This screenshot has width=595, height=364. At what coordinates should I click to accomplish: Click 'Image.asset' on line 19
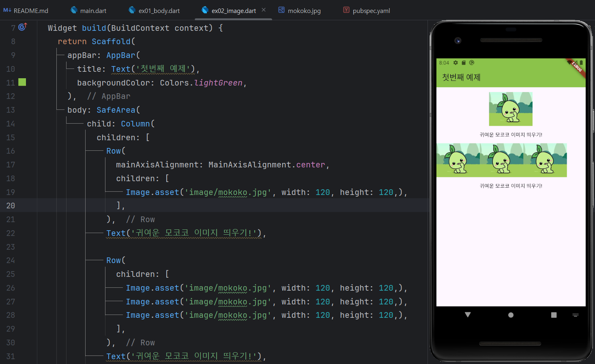pos(153,192)
